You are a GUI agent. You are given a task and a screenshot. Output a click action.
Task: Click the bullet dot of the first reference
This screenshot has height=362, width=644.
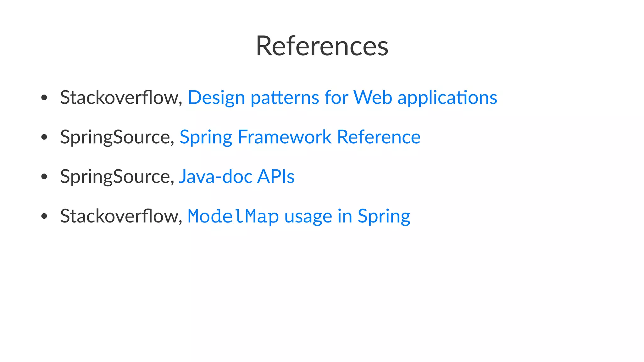click(44, 98)
